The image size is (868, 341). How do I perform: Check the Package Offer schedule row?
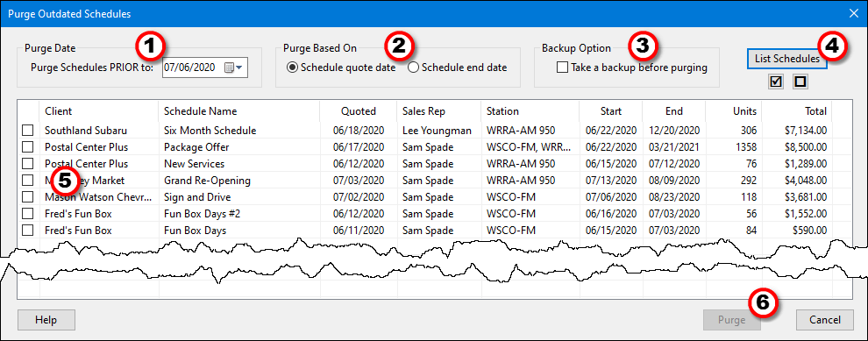[28, 147]
